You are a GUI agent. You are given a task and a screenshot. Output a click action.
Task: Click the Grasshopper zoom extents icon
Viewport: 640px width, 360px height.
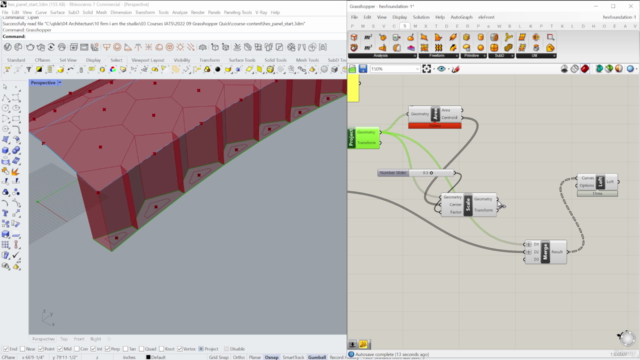coord(427,69)
